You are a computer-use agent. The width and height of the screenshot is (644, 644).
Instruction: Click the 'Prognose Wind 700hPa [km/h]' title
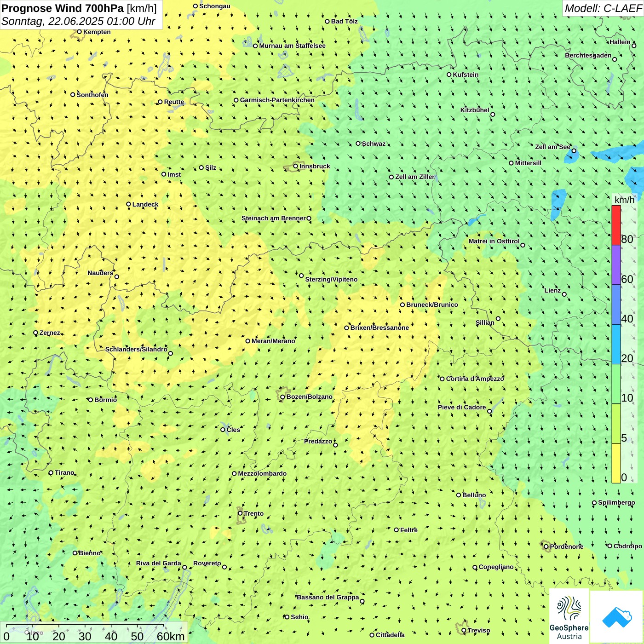[x=79, y=8]
